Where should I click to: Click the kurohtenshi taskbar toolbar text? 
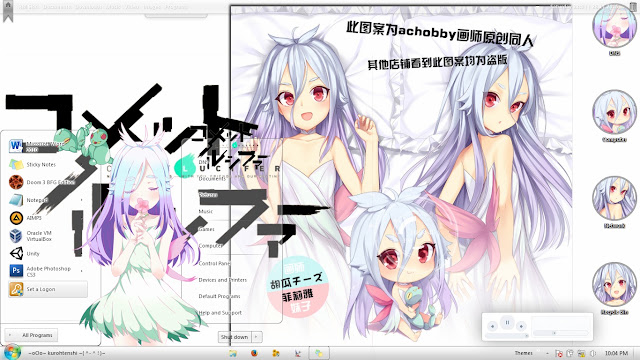67,353
